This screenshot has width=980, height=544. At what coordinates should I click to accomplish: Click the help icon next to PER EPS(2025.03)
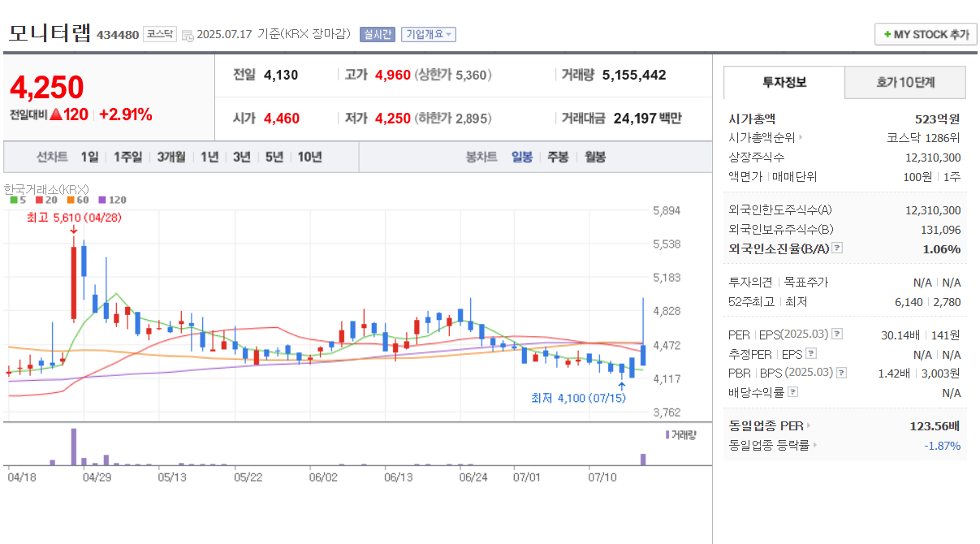click(837, 334)
